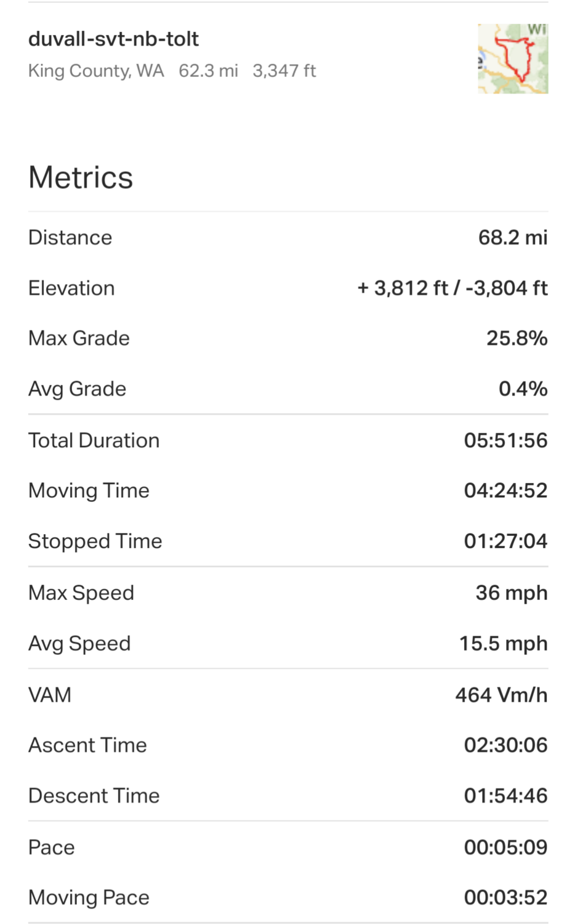This screenshot has height=924, width=575.
Task: Tap the Ascent Time label
Action: [87, 745]
